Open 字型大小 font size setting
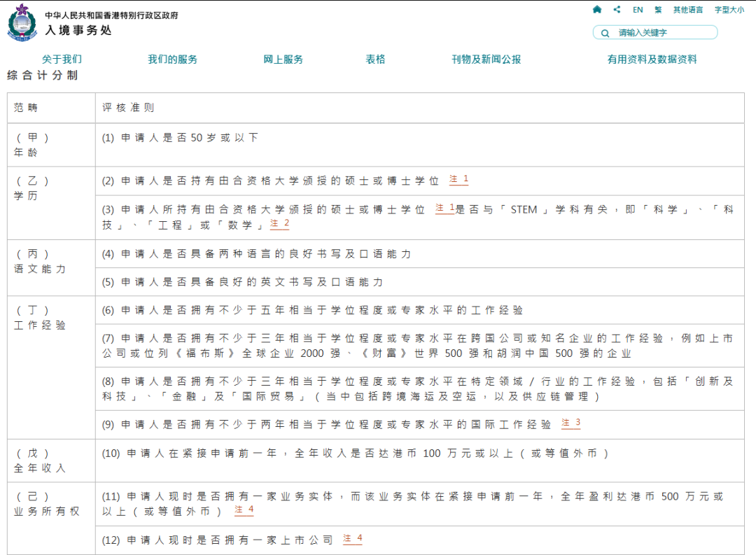The image size is (756, 555). (729, 10)
